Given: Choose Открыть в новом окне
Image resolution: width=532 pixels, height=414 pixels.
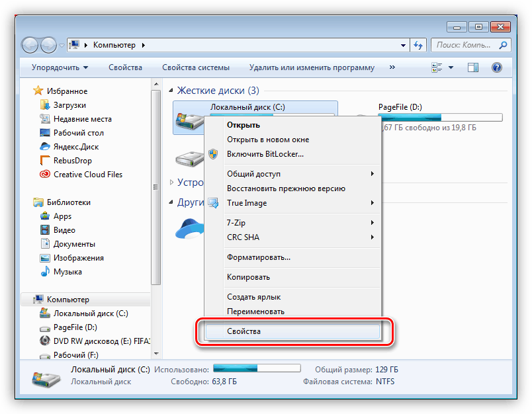Looking at the screenshot, I should click(292, 140).
